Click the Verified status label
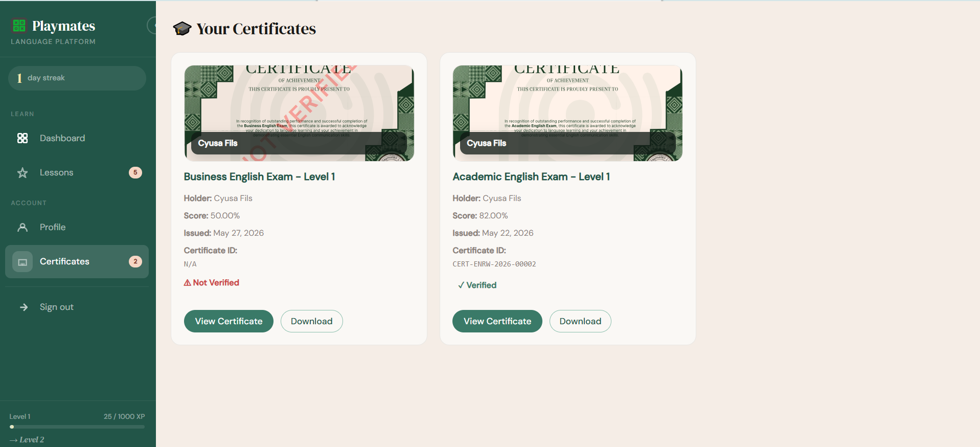The image size is (980, 447). 477,285
